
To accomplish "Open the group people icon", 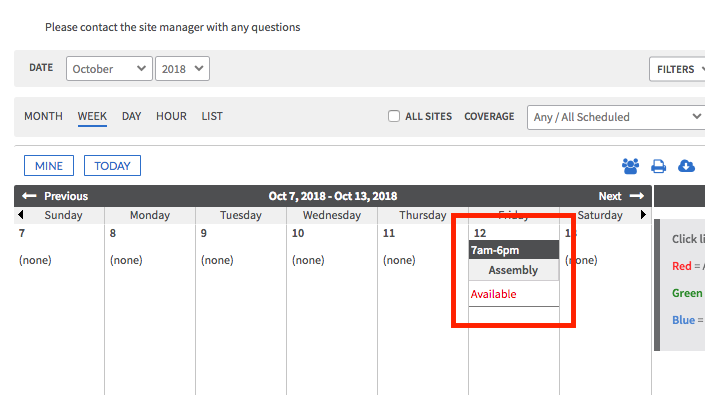I will point(630,166).
